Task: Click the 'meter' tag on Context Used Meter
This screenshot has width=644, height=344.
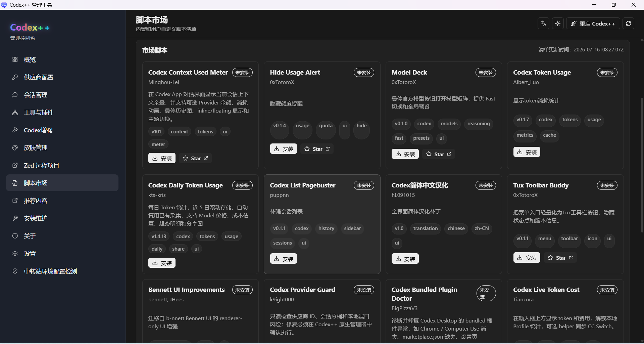Action: 158,144
